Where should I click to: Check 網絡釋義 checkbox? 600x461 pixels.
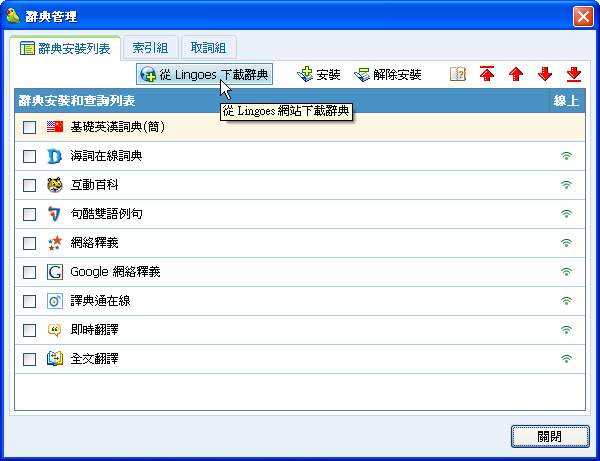pyautogui.click(x=29, y=243)
